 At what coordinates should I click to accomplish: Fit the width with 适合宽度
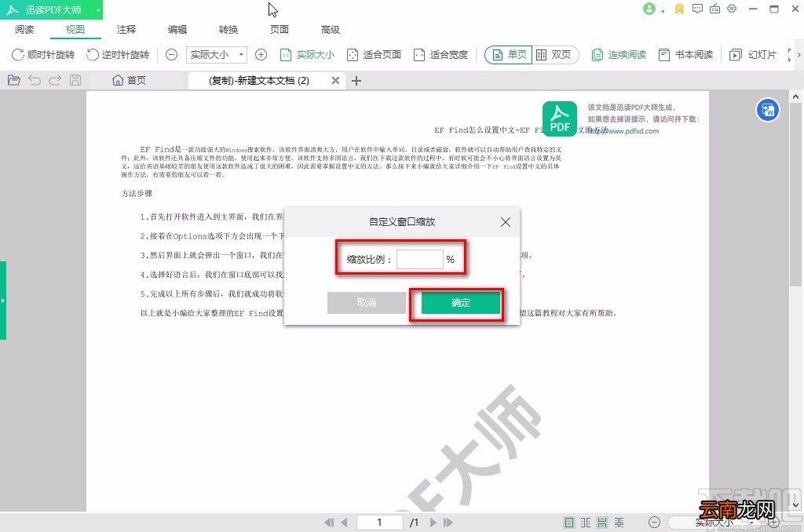[441, 55]
